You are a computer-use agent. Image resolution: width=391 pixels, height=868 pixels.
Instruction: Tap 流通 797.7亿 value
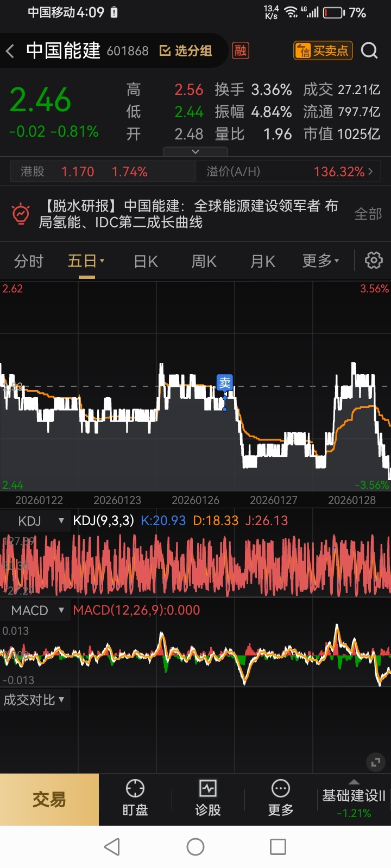point(359,112)
